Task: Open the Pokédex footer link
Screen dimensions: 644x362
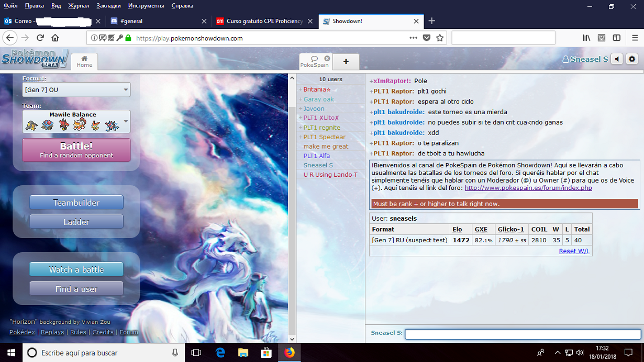Action: point(22,332)
